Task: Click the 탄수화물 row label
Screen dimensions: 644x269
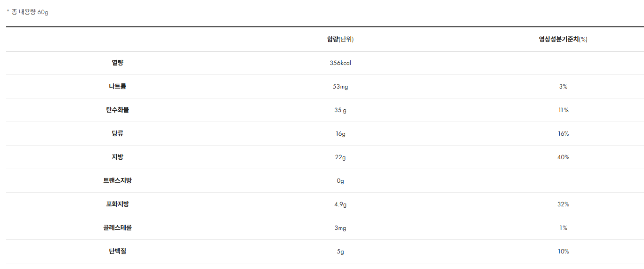Action: point(117,110)
